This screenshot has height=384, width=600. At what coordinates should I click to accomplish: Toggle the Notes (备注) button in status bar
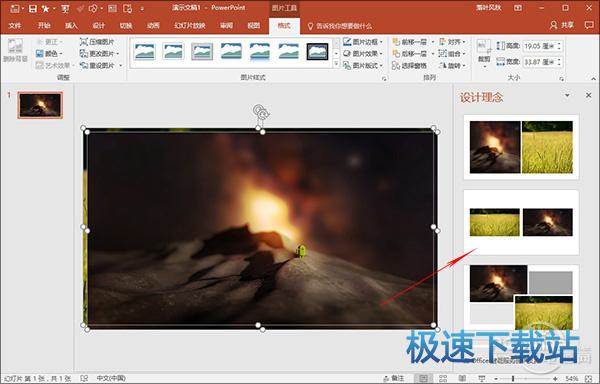(394, 378)
